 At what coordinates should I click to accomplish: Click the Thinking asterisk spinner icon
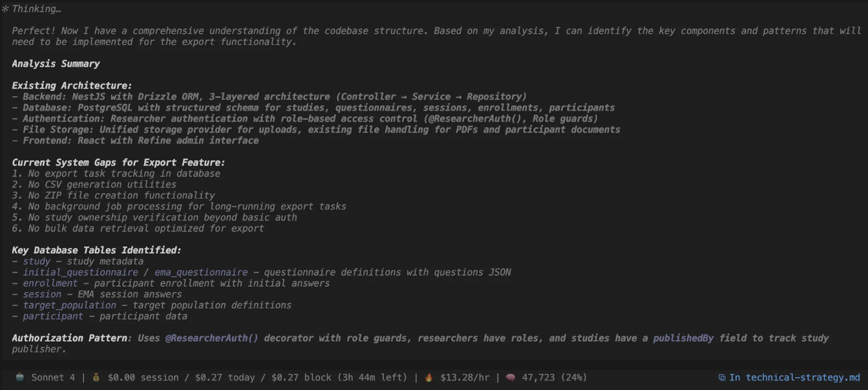(x=5, y=9)
